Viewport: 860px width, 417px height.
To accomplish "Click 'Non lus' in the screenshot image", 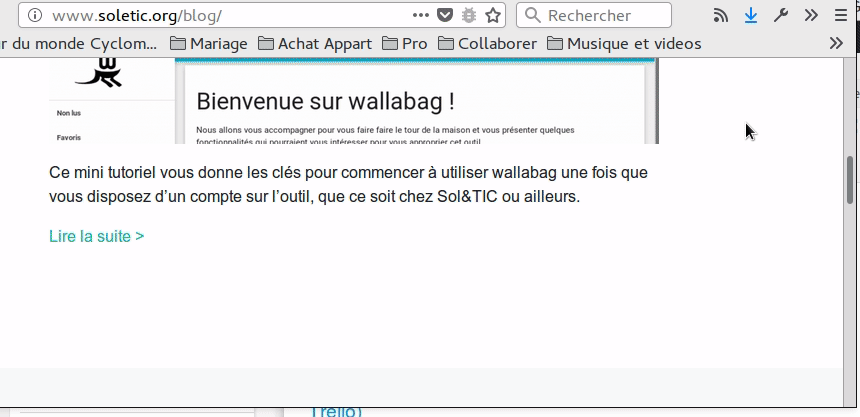I will click(x=69, y=113).
